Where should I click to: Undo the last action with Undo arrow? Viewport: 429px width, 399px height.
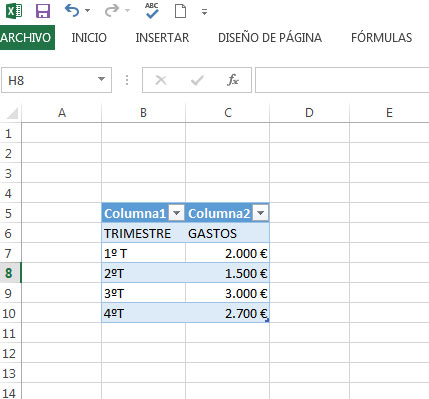(x=72, y=11)
